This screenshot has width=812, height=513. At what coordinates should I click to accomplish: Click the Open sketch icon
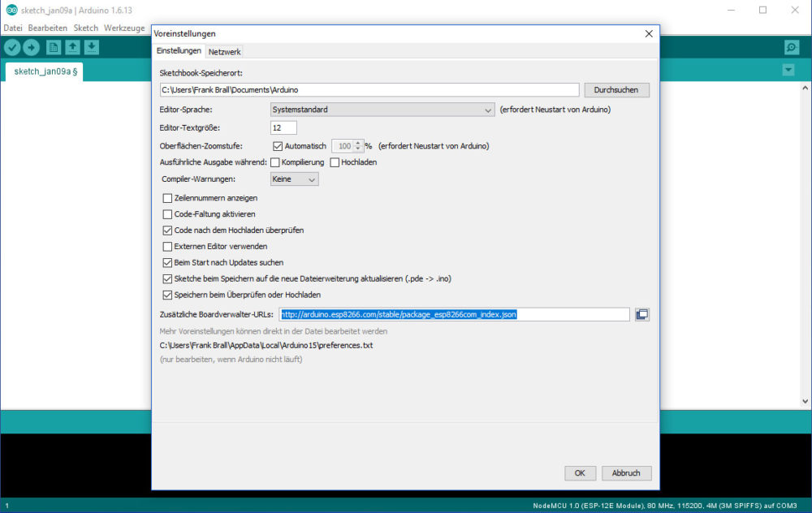71,47
